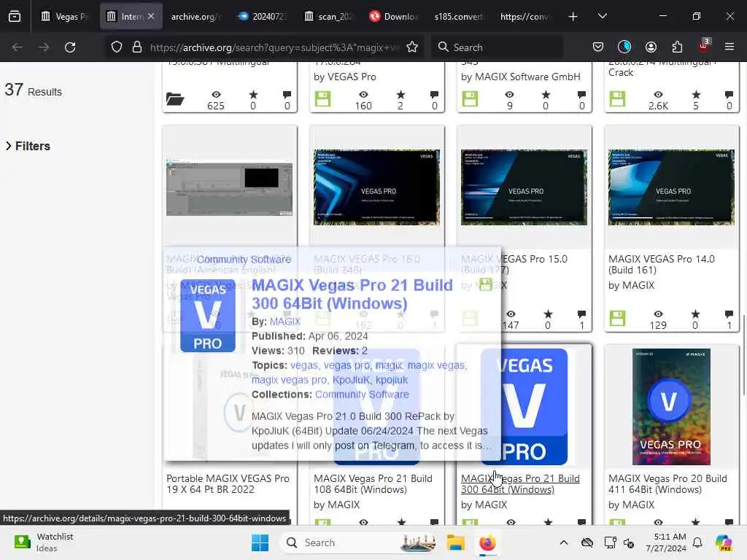
Task: Bookmark this page with star icon
Action: point(412,47)
